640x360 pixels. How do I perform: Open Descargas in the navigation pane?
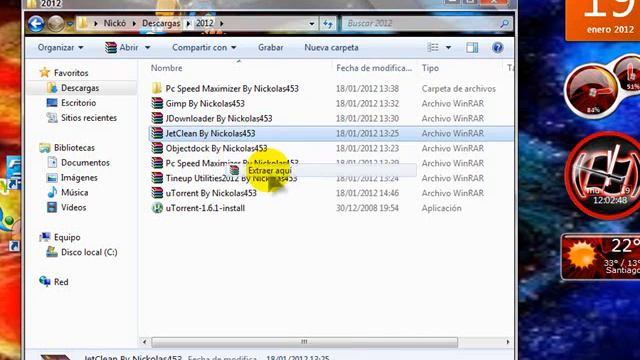[80, 88]
